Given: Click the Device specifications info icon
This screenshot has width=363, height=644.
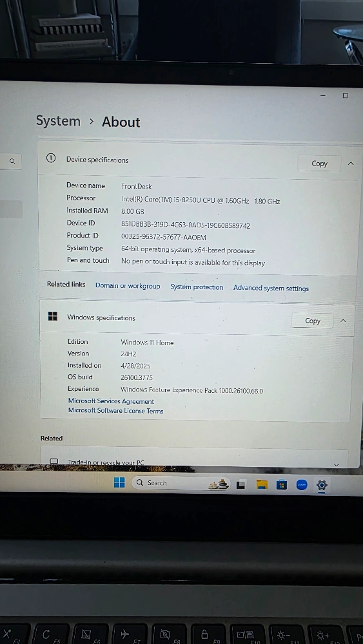Looking at the screenshot, I should [x=51, y=158].
